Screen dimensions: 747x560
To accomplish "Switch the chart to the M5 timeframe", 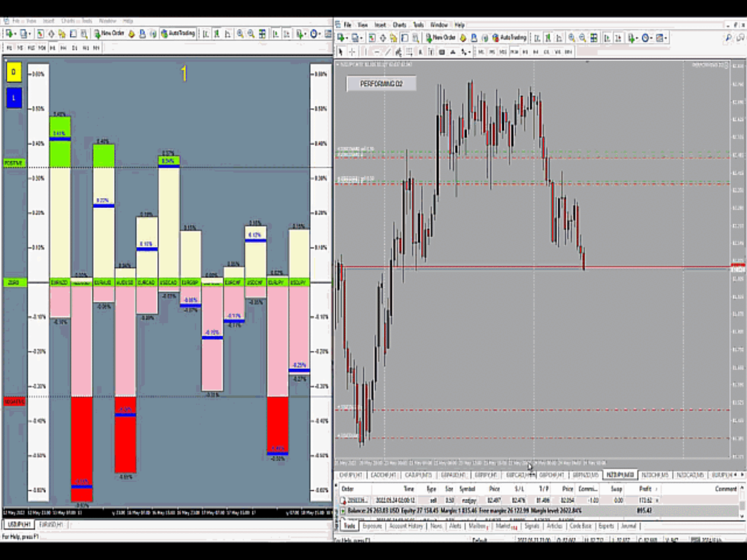I will point(491,52).
